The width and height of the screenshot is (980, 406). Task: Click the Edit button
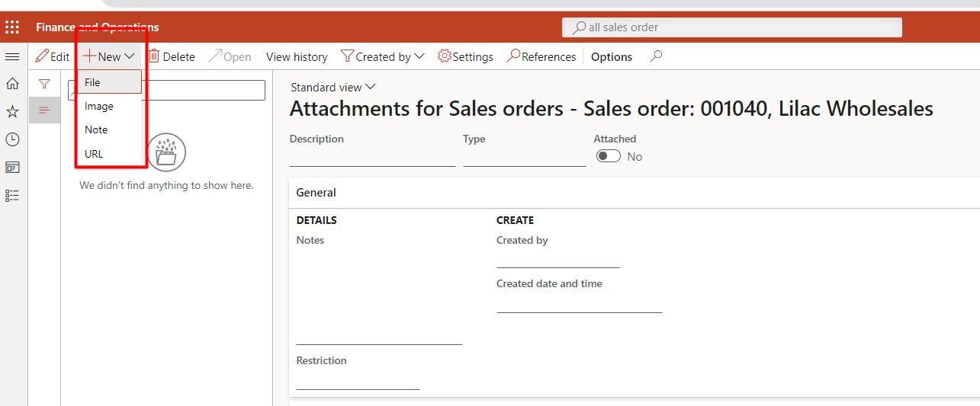(x=52, y=56)
